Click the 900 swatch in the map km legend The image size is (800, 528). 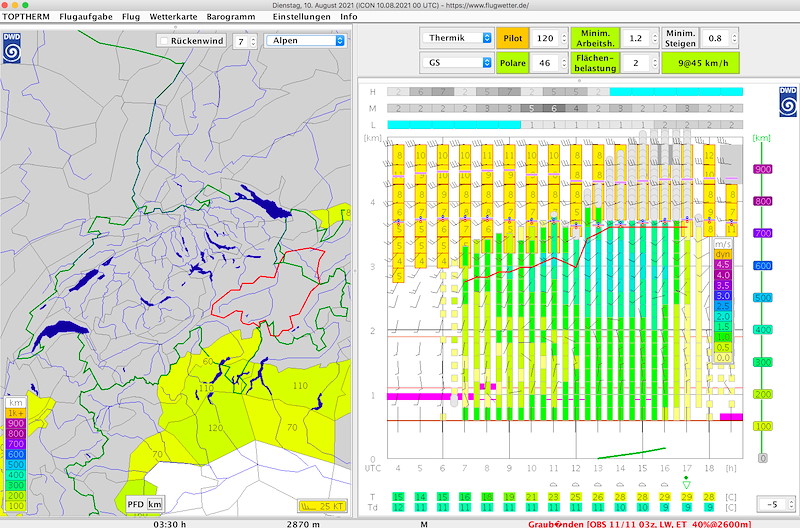pos(15,423)
